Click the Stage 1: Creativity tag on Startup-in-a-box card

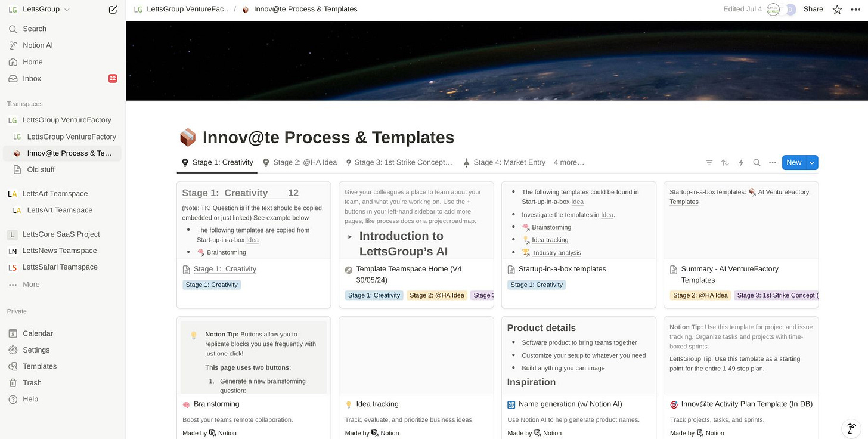pos(536,285)
